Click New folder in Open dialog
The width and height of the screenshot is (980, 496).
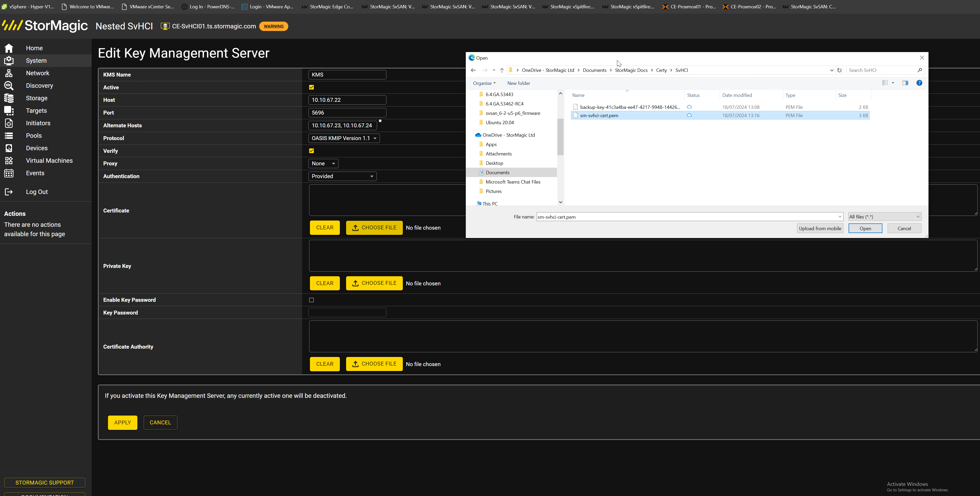(519, 83)
